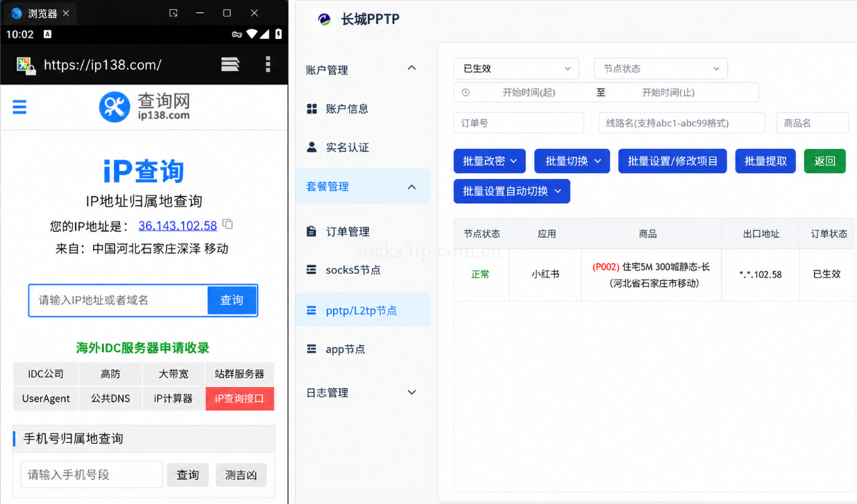Open the browser tabs stack icon
Viewport: 857px width, 504px height.
(230, 64)
